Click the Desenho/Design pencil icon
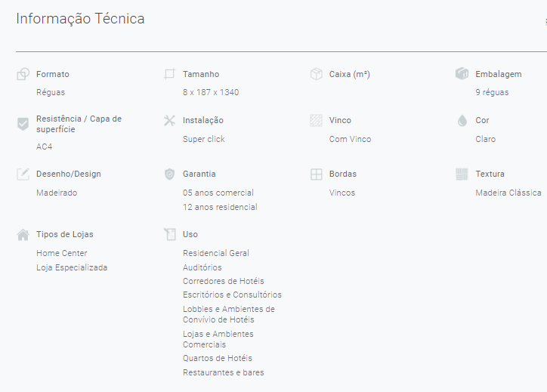The width and height of the screenshot is (547, 392). (23, 174)
